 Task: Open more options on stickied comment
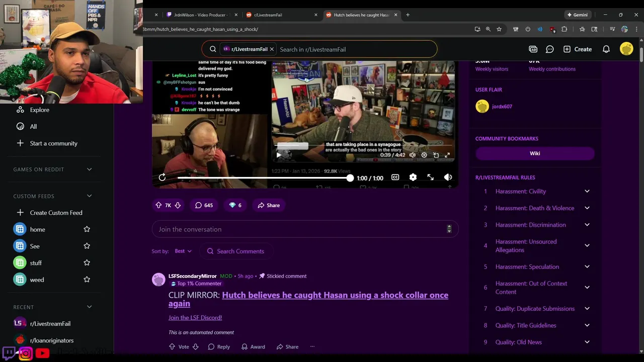tap(312, 347)
